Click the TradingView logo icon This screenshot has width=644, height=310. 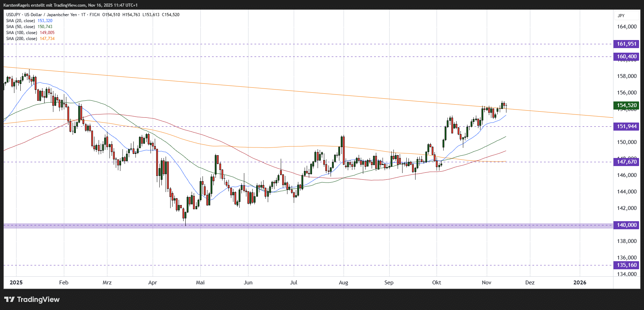coord(9,299)
